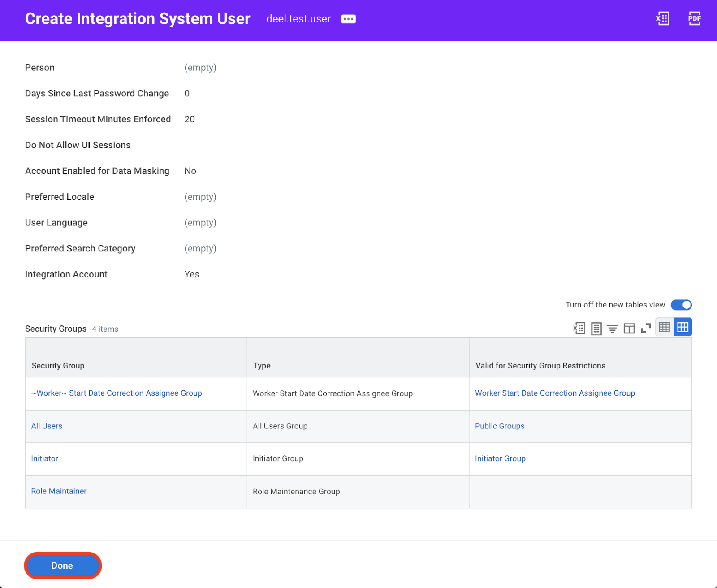Viewport: 717px width, 588px height.
Task: Click the Done button
Action: pyautogui.click(x=62, y=566)
